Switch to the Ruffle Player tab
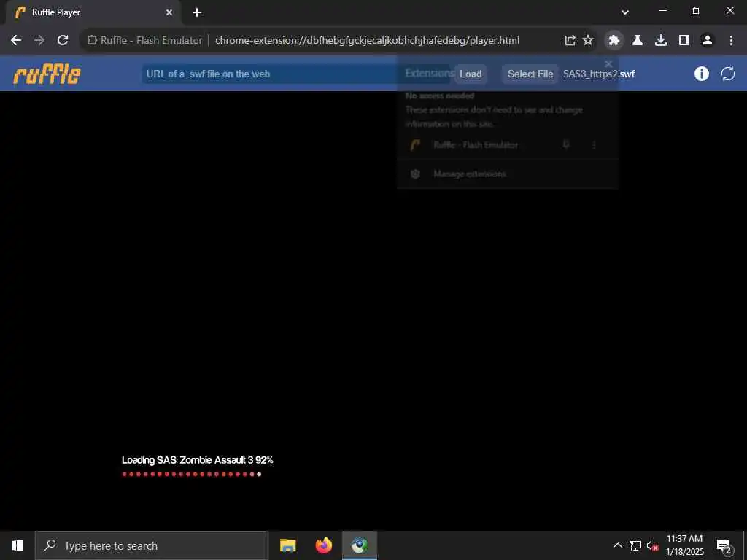747x560 pixels. [94, 12]
